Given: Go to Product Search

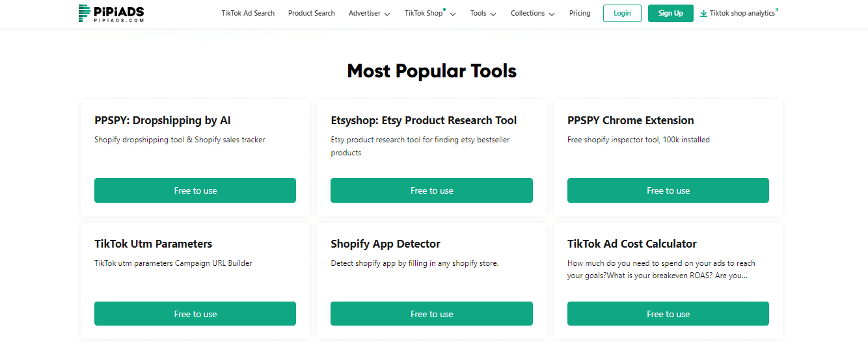Looking at the screenshot, I should [312, 13].
